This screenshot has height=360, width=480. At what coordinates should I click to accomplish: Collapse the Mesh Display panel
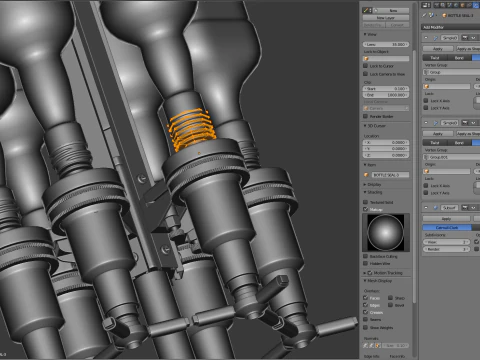378,281
